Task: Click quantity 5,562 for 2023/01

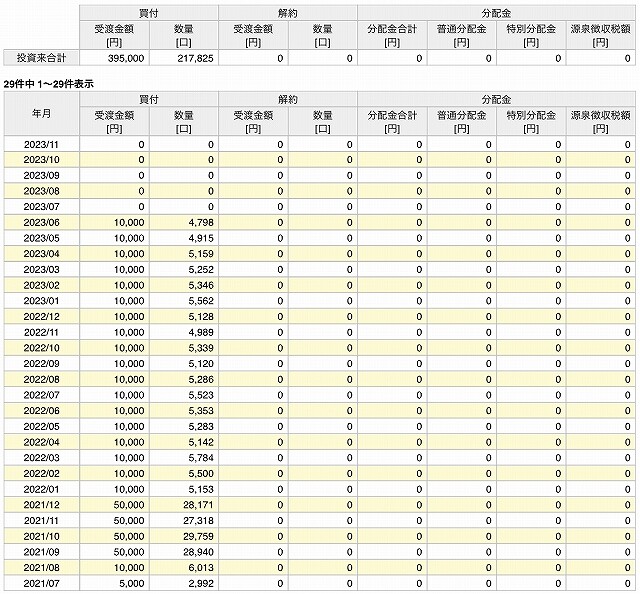Action: pyautogui.click(x=201, y=301)
